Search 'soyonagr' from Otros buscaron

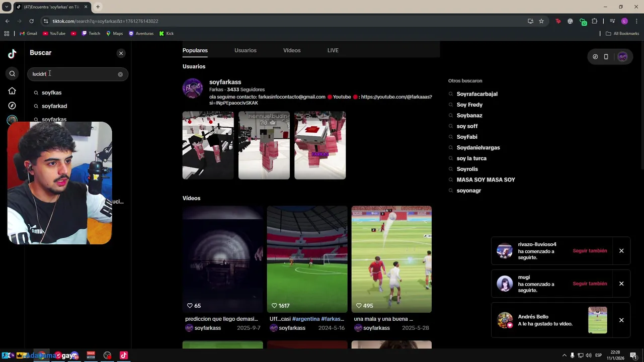tap(469, 191)
